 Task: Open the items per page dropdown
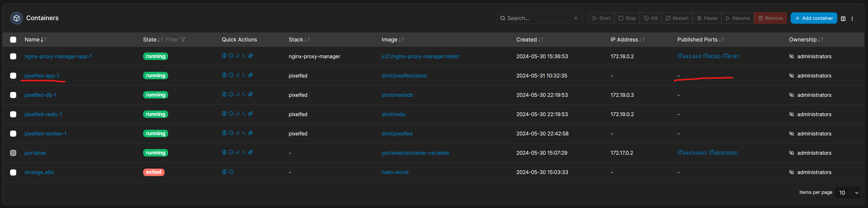pos(847,193)
